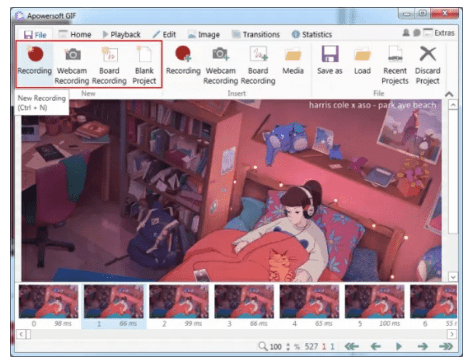Screen dimensions: 466x364
Task: Open the Image tab
Action: (x=204, y=34)
